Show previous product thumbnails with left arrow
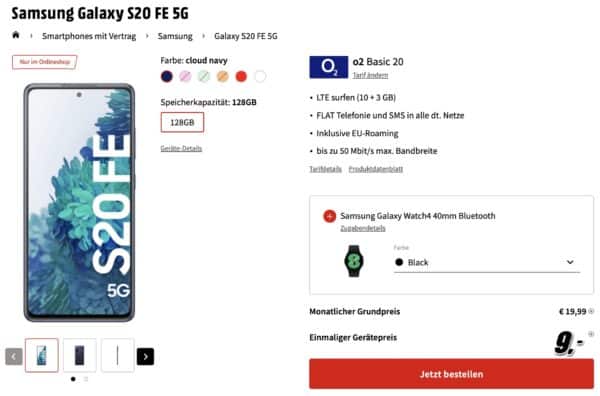The width and height of the screenshot is (600, 396). (x=14, y=357)
